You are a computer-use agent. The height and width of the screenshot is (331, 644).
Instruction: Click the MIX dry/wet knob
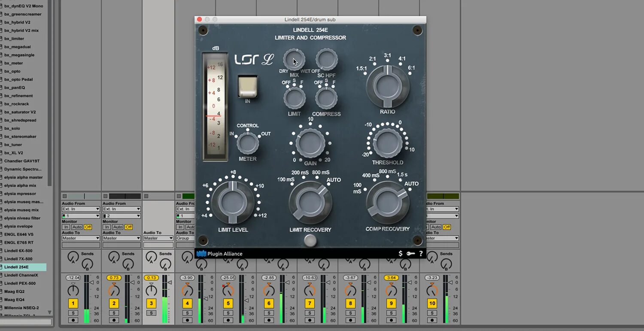pos(294,60)
